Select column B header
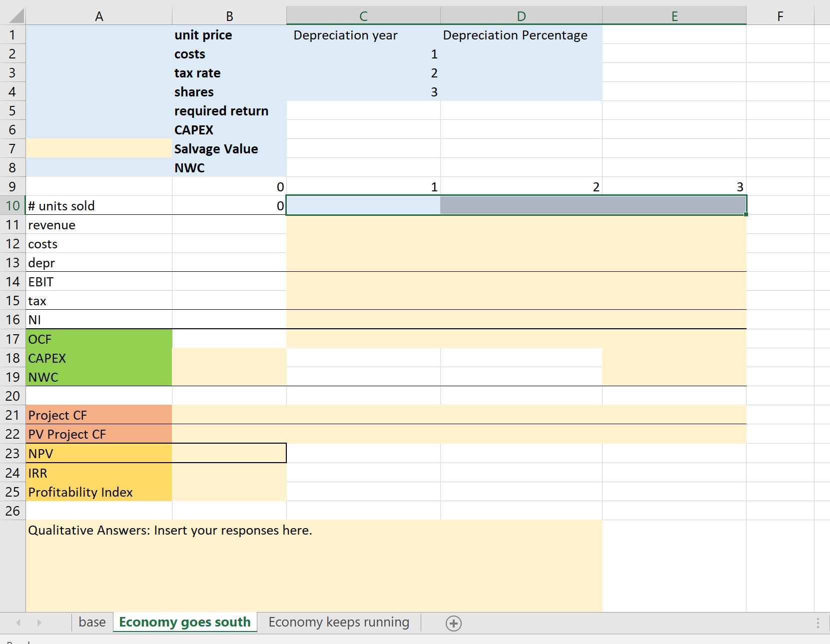This screenshot has width=830, height=644. [x=229, y=16]
